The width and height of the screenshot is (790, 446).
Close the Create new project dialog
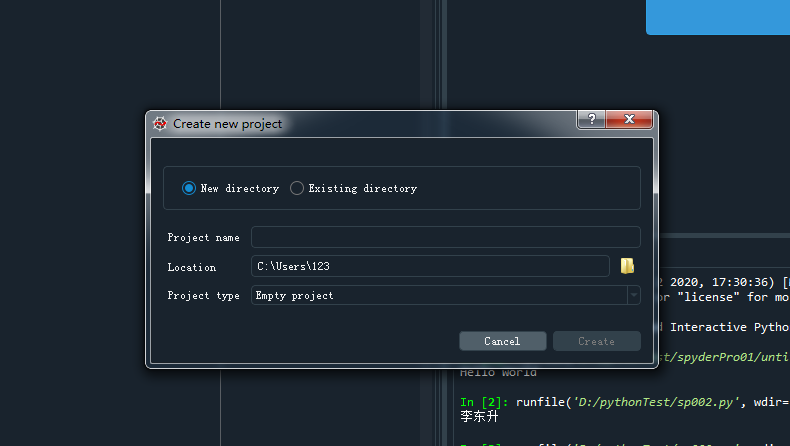click(629, 119)
